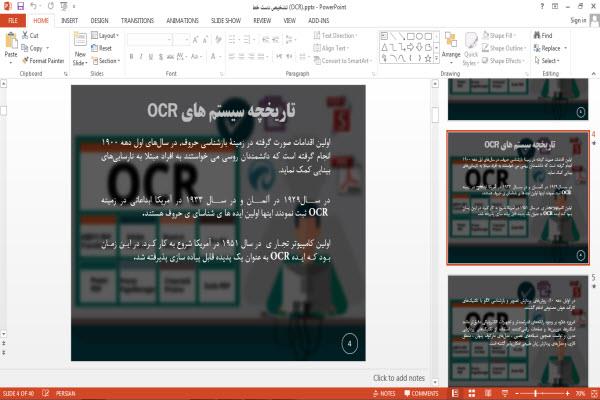Select the rectangle shape in shapes gallery
600x400 pixels.
[411, 36]
